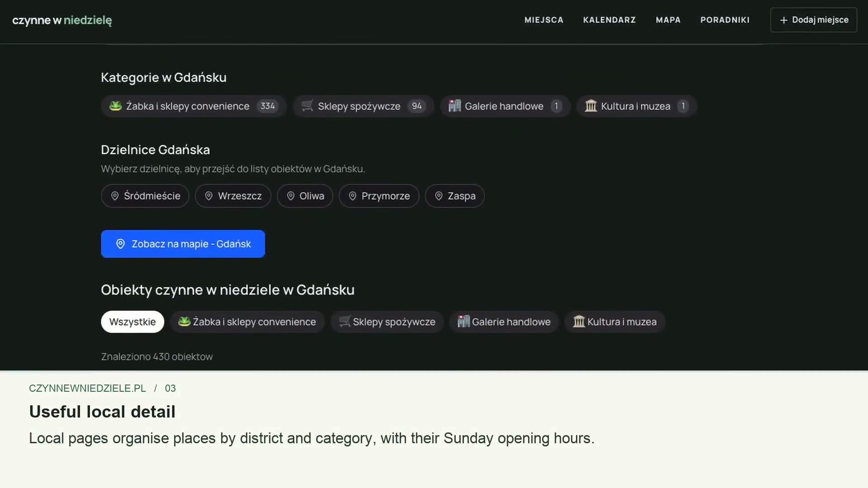Image resolution: width=868 pixels, height=488 pixels.
Task: Click the Dzielnice Gdańska heading
Action: pos(156,150)
